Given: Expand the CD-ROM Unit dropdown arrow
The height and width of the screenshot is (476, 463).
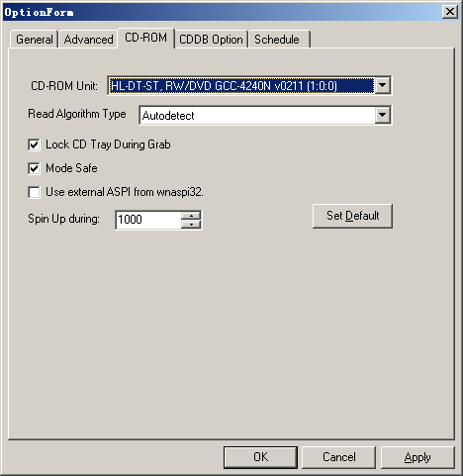Looking at the screenshot, I should coord(382,85).
